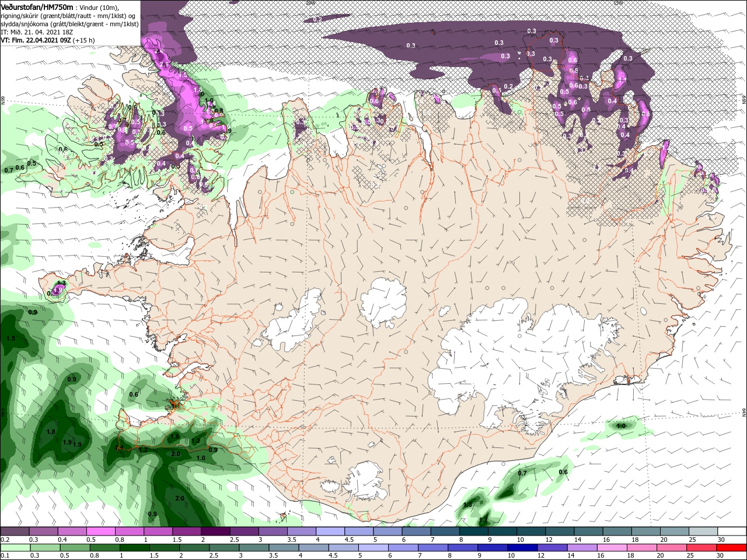The height and width of the screenshot is (560, 747).
Task: Click the bright pink snow swatch starting at 0.5
Action: coord(101,531)
